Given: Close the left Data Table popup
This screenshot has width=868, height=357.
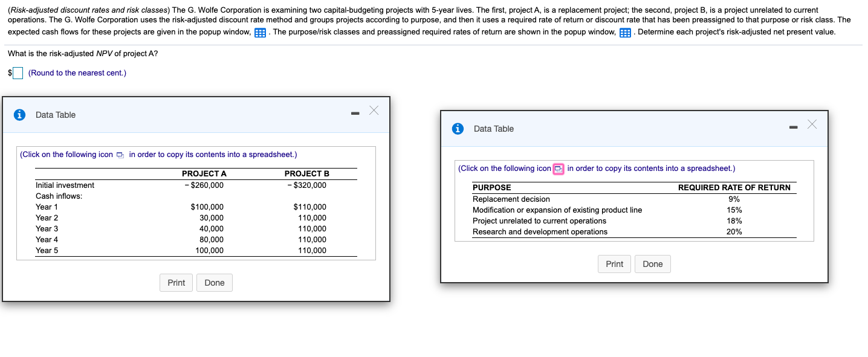Looking at the screenshot, I should tap(374, 110).
